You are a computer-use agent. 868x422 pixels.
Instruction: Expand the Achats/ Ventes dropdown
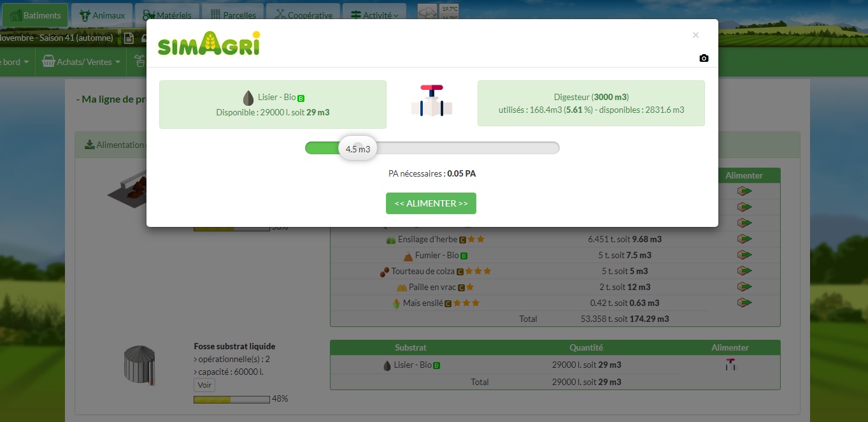pyautogui.click(x=82, y=62)
